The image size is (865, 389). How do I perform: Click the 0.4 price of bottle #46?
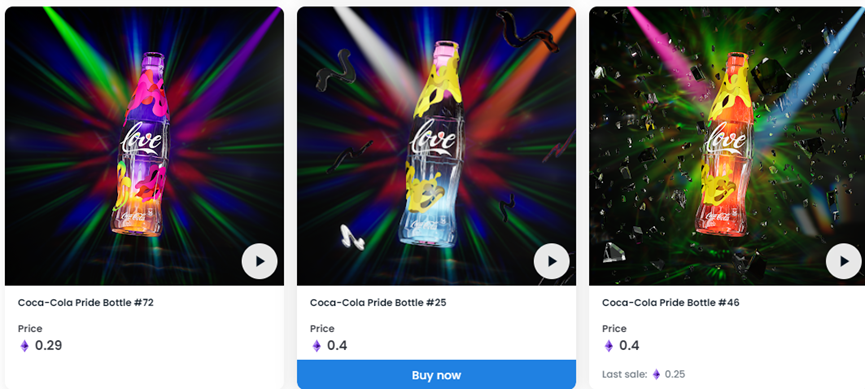point(629,346)
